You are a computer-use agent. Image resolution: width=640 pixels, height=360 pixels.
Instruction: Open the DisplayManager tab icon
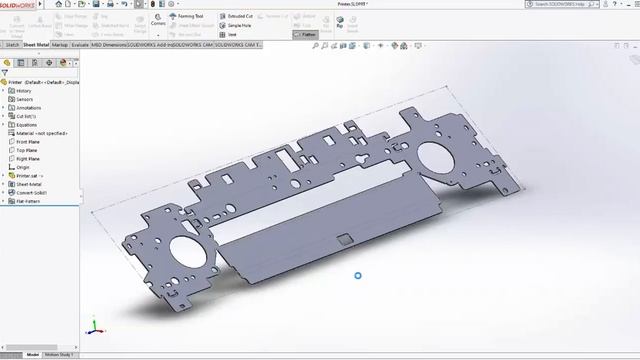63,63
